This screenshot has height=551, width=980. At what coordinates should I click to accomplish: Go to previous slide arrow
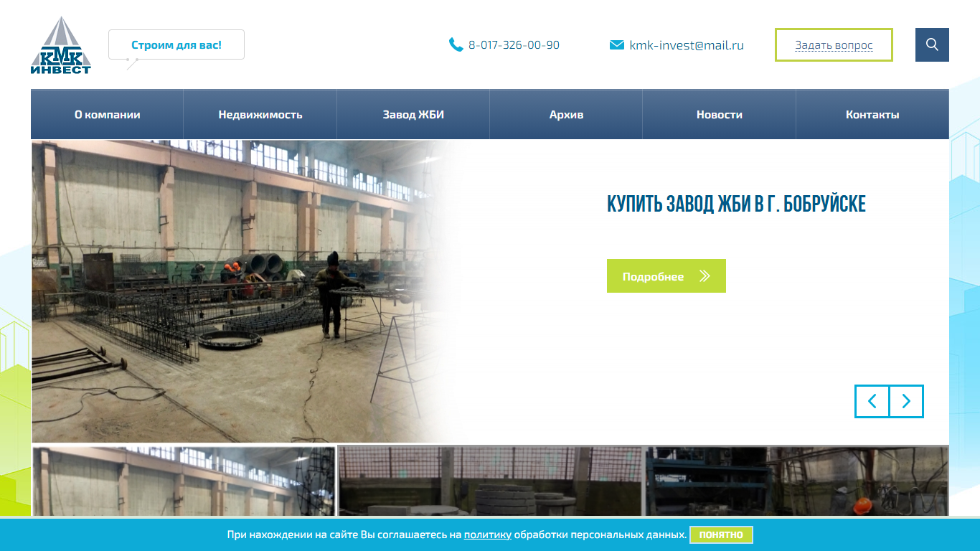coord(872,401)
